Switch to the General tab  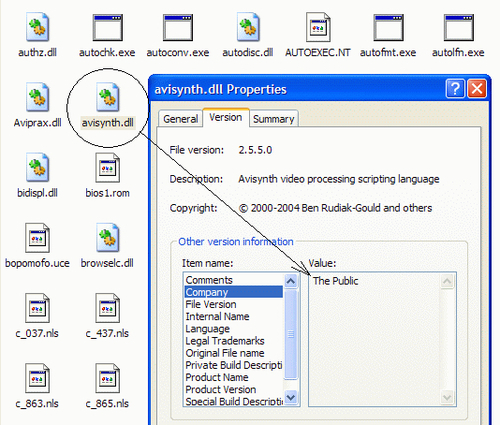180,119
